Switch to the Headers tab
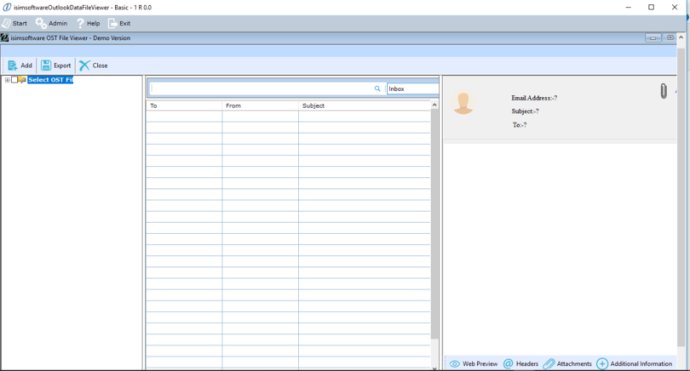 click(521, 364)
